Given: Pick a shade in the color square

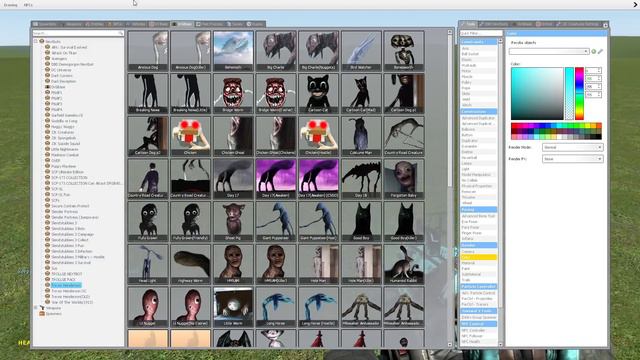Looking at the screenshot, I should (537, 93).
